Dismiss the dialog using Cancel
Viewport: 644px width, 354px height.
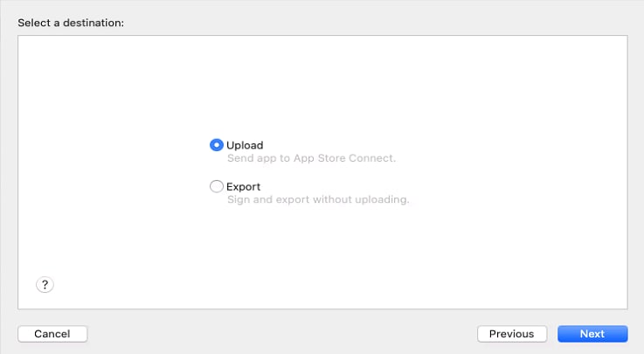coord(52,334)
